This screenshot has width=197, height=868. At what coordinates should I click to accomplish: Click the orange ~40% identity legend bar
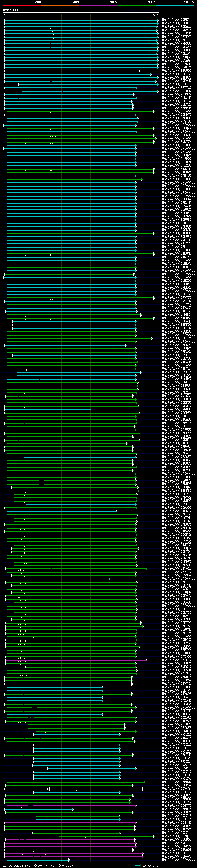60,6
